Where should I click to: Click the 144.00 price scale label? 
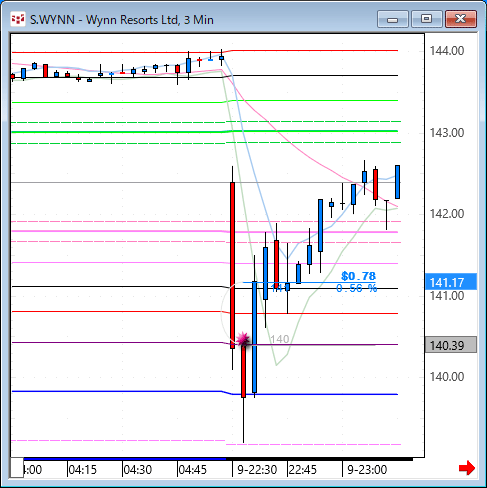(x=447, y=51)
